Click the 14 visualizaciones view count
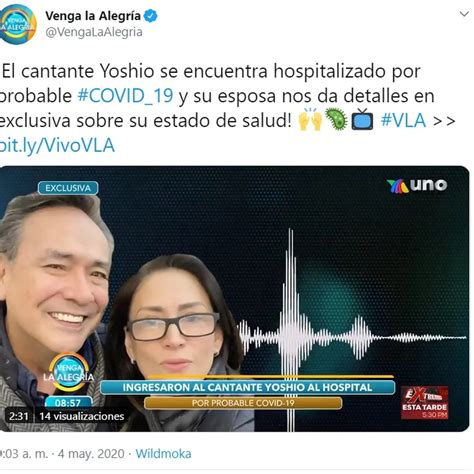The image size is (474, 474). click(x=82, y=416)
